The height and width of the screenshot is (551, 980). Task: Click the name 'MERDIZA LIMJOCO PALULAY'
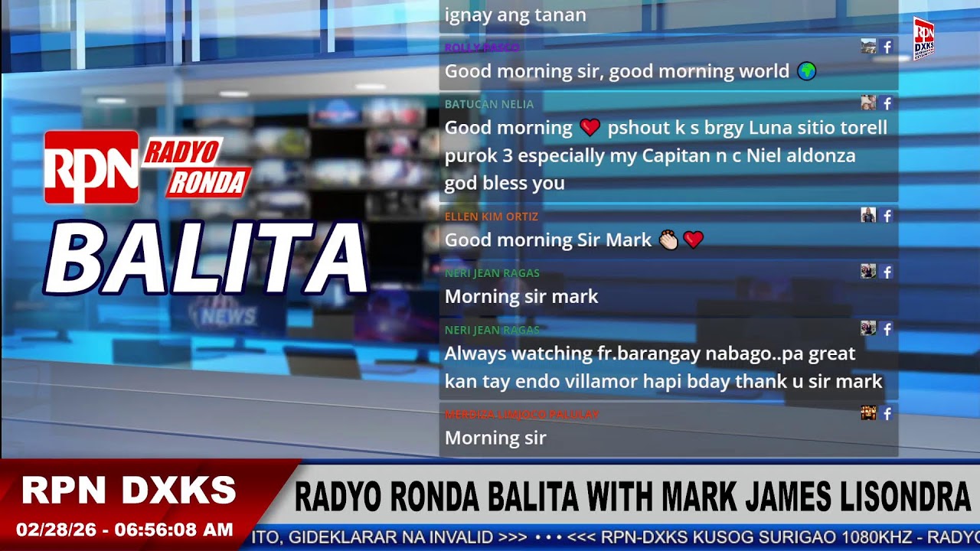pyautogui.click(x=522, y=414)
